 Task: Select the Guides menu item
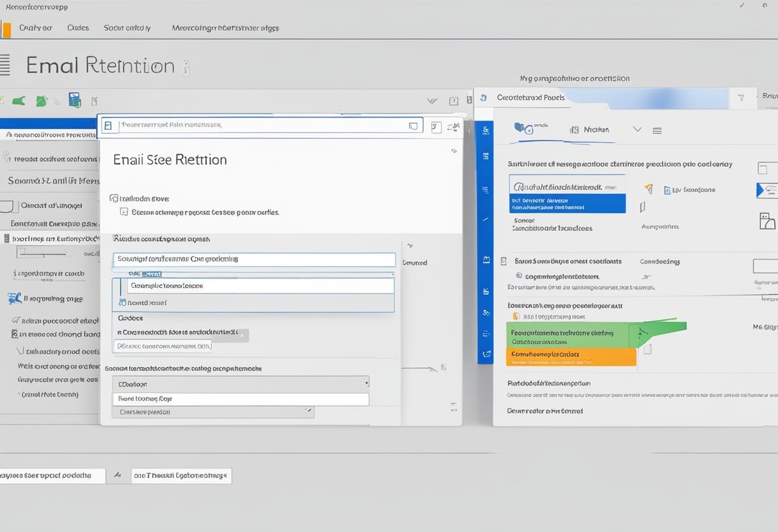coord(77,27)
